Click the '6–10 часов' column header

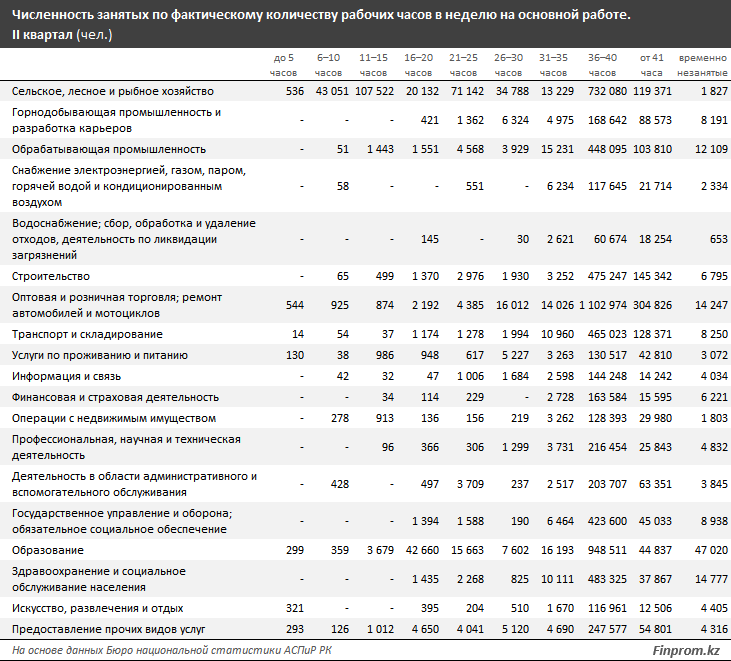point(328,65)
